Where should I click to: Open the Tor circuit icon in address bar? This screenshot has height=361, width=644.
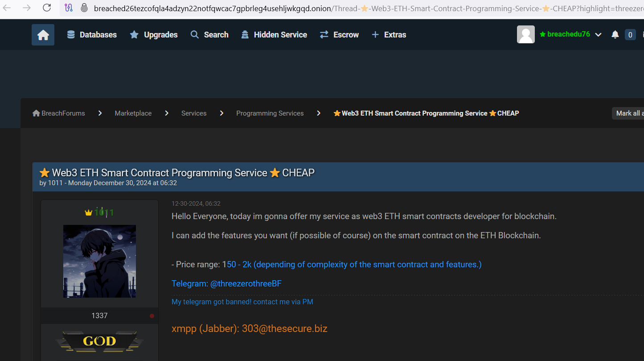point(69,8)
